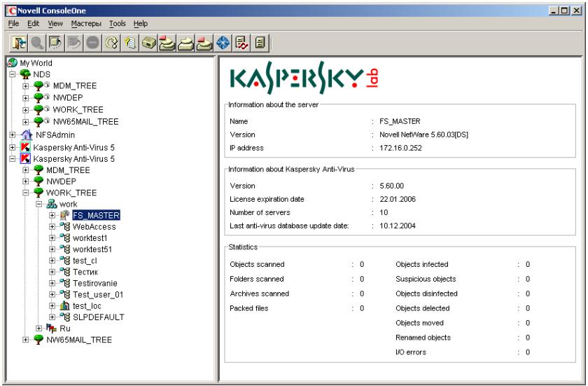
Task: Collapse the work container node
Action: tap(38, 204)
